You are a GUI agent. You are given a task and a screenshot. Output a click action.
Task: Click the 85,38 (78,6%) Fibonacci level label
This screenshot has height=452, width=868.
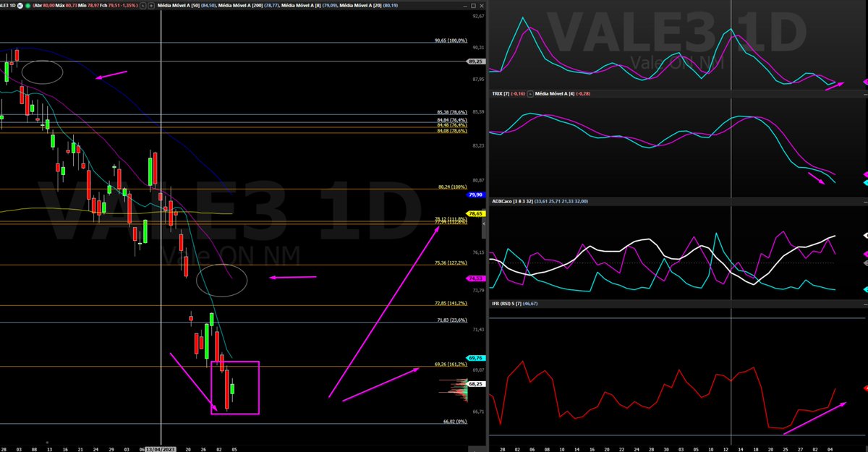tap(451, 112)
